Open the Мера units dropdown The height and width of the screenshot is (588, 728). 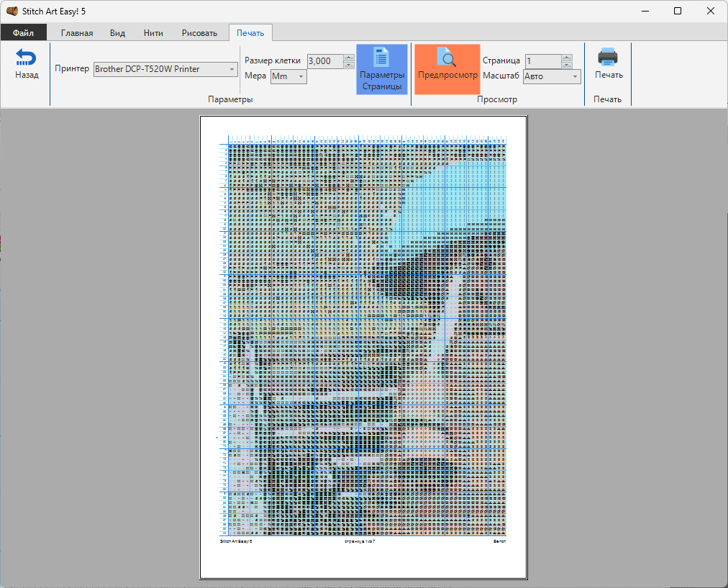pyautogui.click(x=288, y=76)
